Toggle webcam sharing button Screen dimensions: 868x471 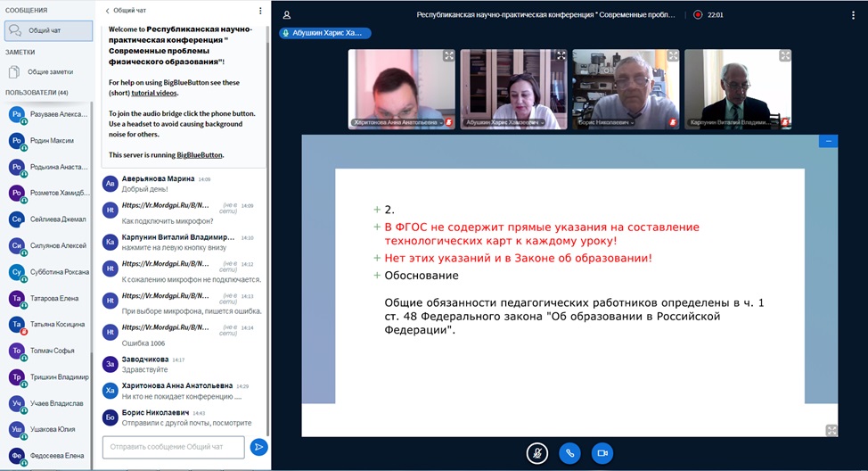pyautogui.click(x=602, y=453)
